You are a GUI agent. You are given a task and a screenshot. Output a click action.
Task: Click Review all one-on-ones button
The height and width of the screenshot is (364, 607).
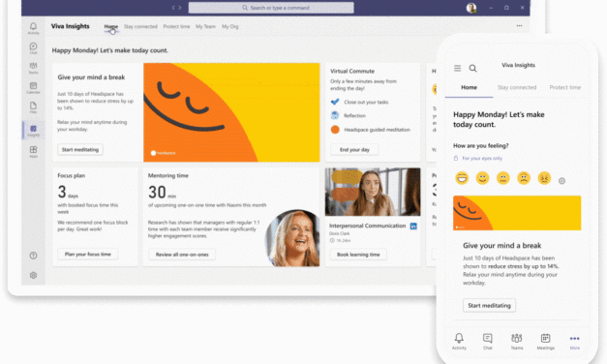pos(182,255)
